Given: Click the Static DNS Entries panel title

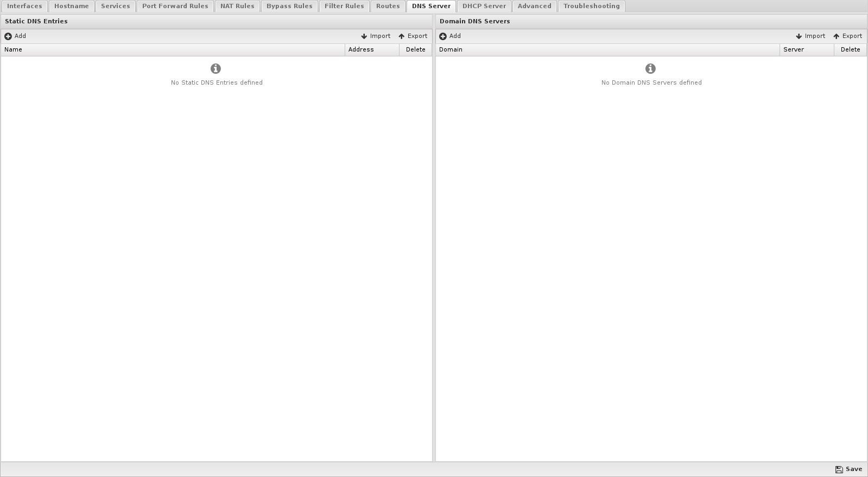Looking at the screenshot, I should pos(36,22).
